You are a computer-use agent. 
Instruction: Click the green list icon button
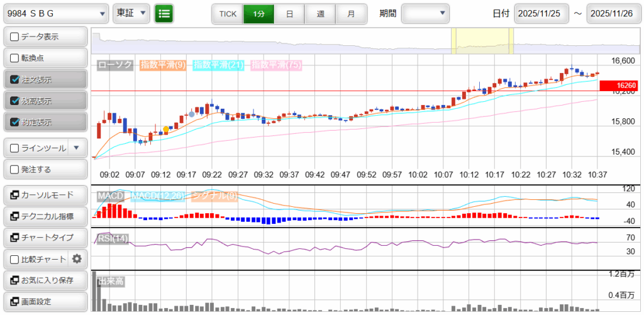pos(164,13)
